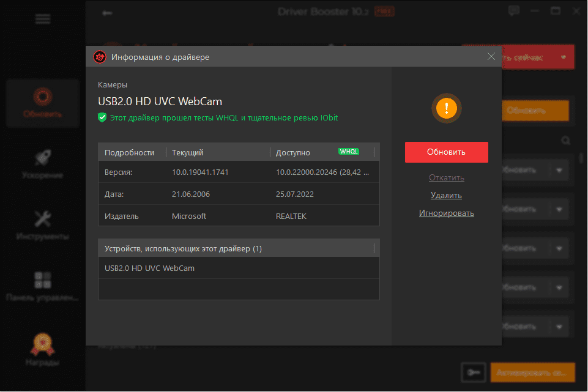Open the Панель управления section in the sidebar
Viewport: 588px width, 392px height.
point(43,286)
